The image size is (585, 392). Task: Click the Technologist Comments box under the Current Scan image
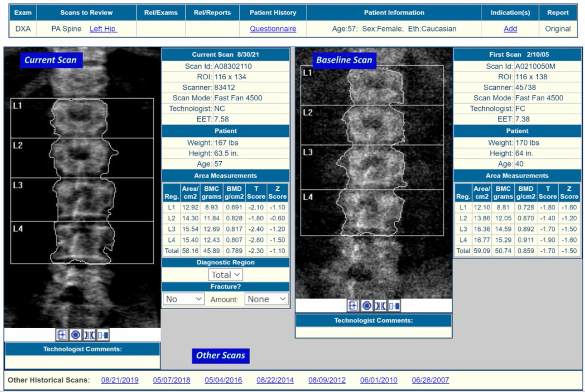(82, 362)
